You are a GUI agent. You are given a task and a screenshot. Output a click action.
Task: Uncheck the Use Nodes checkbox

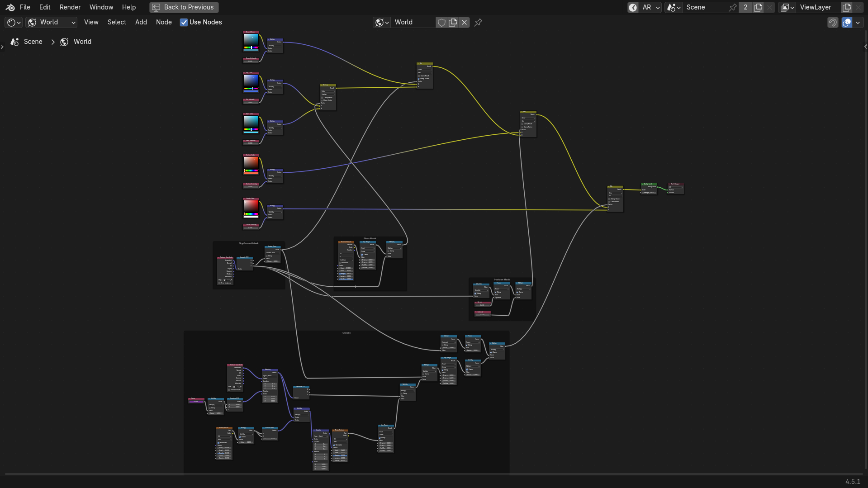point(184,22)
